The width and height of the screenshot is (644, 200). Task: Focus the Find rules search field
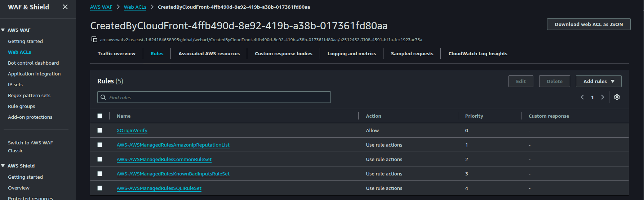(x=214, y=97)
